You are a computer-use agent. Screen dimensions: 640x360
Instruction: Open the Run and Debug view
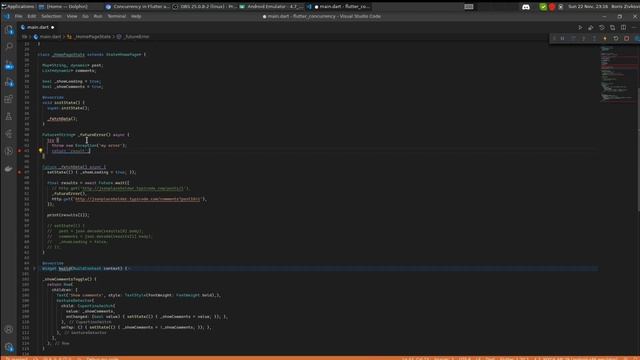[x=9, y=82]
